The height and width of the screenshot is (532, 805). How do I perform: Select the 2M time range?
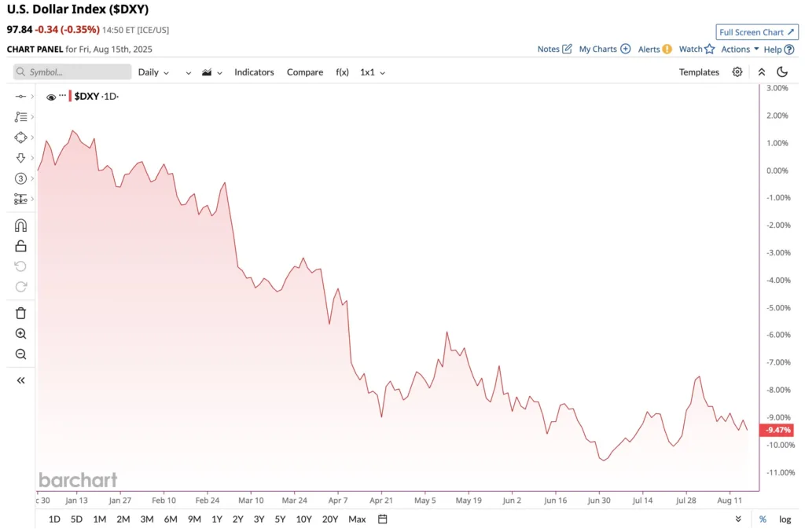point(123,519)
